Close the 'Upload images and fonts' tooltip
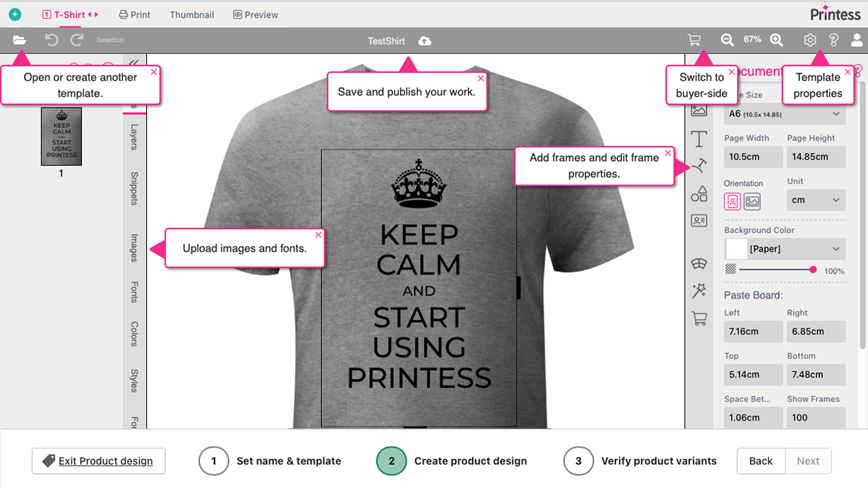The height and width of the screenshot is (488, 868). 318,235
